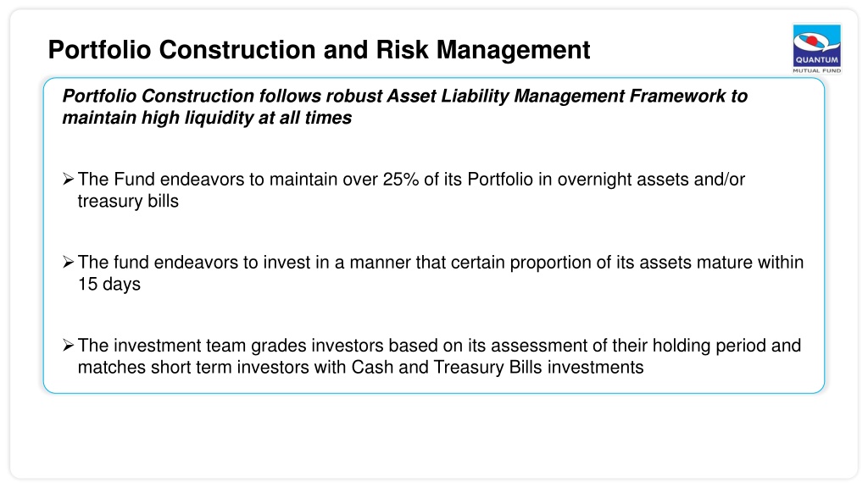Image resolution: width=868 pixels, height=488 pixels.
Task: Click the 'Risk Management' words in the title
Action: [483, 50]
